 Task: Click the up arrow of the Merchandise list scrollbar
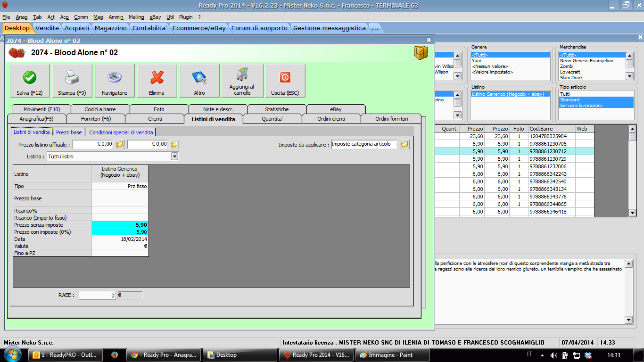tap(629, 55)
